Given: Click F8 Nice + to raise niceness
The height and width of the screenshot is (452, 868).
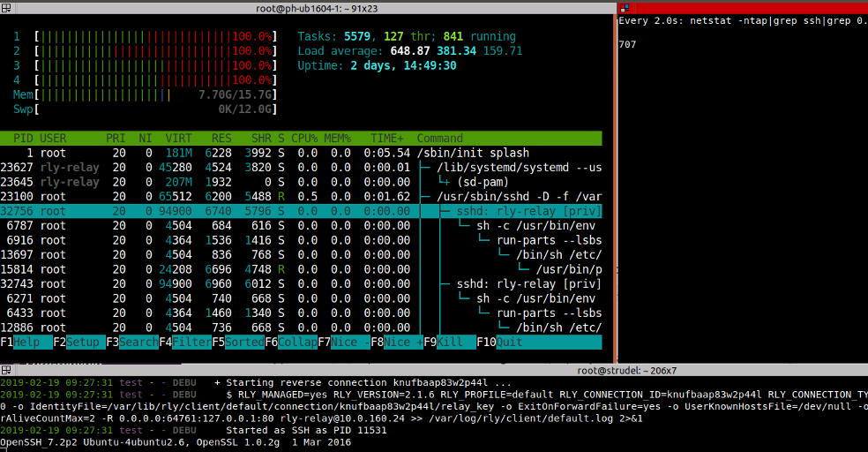Looking at the screenshot, I should click(x=397, y=343).
